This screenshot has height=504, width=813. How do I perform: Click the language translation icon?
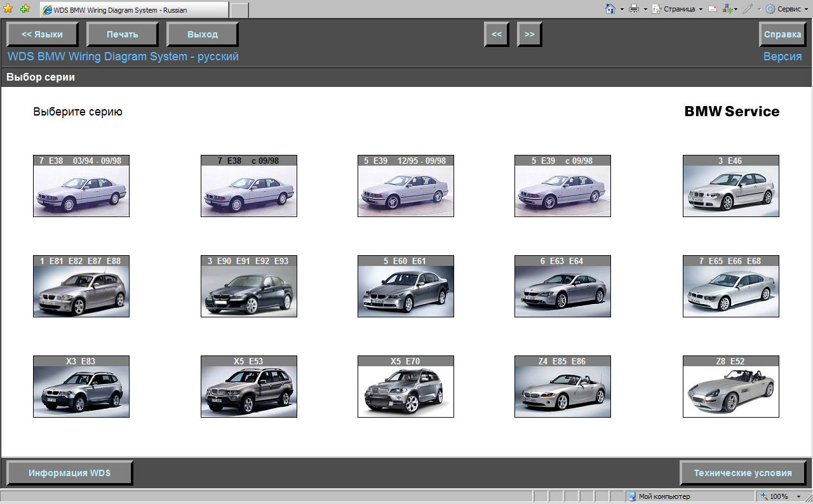(729, 9)
